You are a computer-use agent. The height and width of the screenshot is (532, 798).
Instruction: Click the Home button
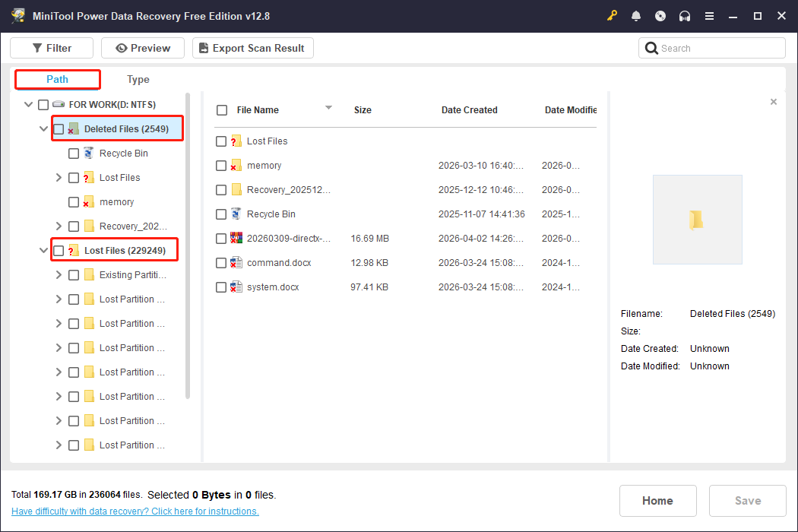[657, 500]
